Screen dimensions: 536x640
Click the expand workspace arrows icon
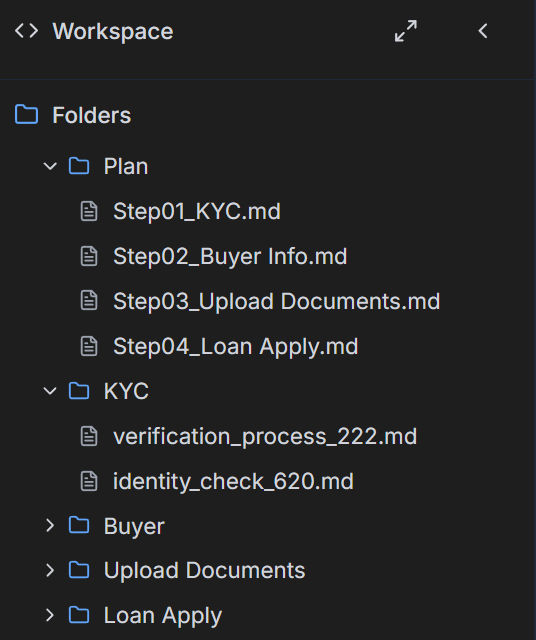[406, 31]
